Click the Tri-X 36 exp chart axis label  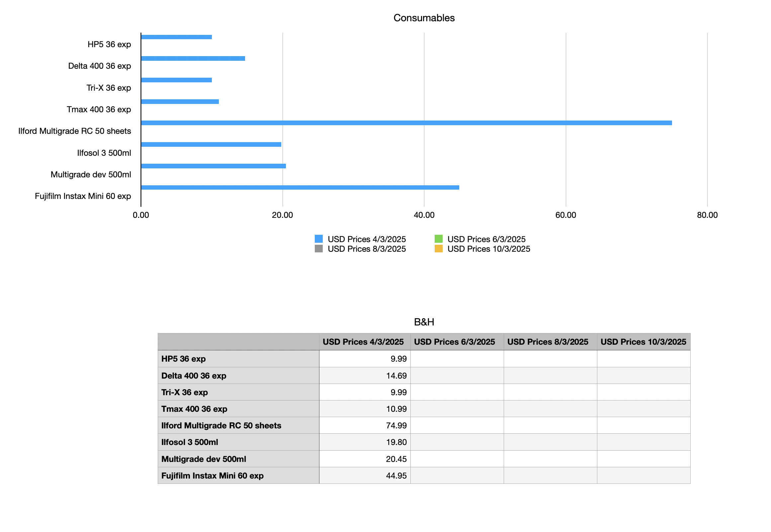(x=109, y=88)
